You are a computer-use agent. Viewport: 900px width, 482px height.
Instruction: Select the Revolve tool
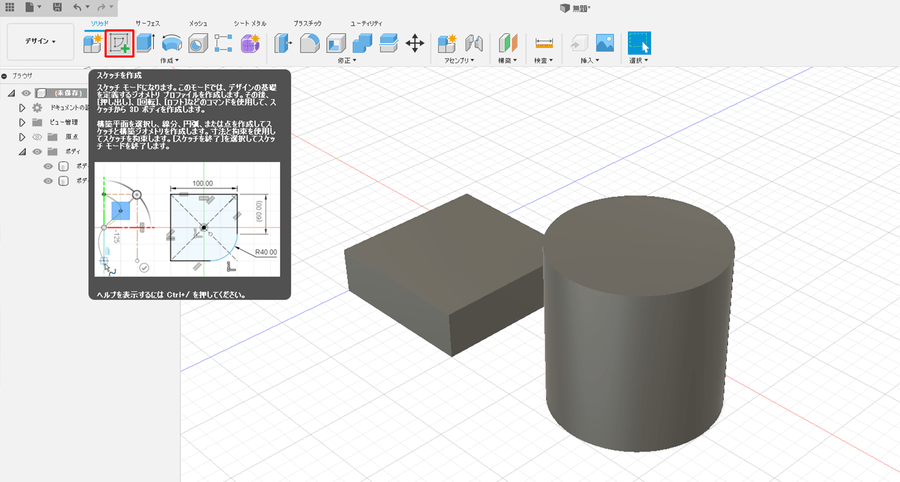point(172,43)
